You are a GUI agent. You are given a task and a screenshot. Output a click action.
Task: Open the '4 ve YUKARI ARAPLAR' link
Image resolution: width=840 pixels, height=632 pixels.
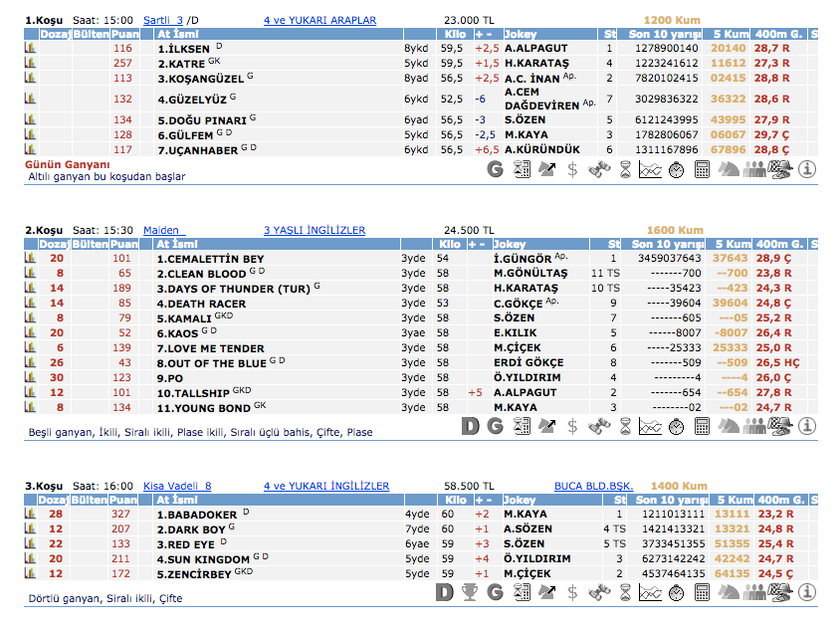click(x=319, y=20)
